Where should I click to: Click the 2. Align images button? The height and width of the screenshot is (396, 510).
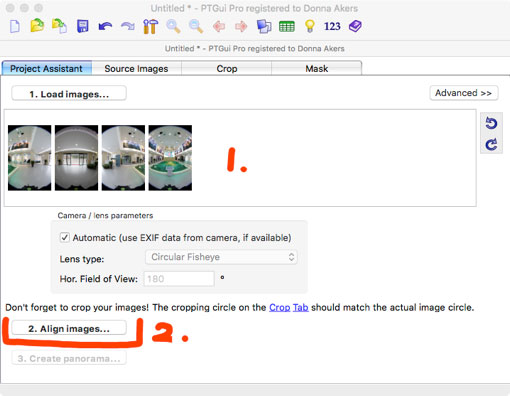tap(69, 328)
